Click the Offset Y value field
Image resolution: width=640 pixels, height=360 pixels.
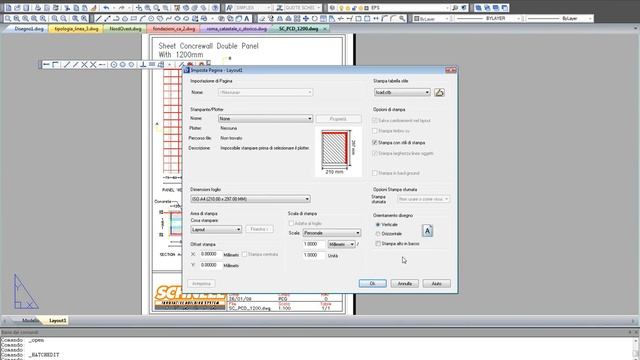(211, 265)
